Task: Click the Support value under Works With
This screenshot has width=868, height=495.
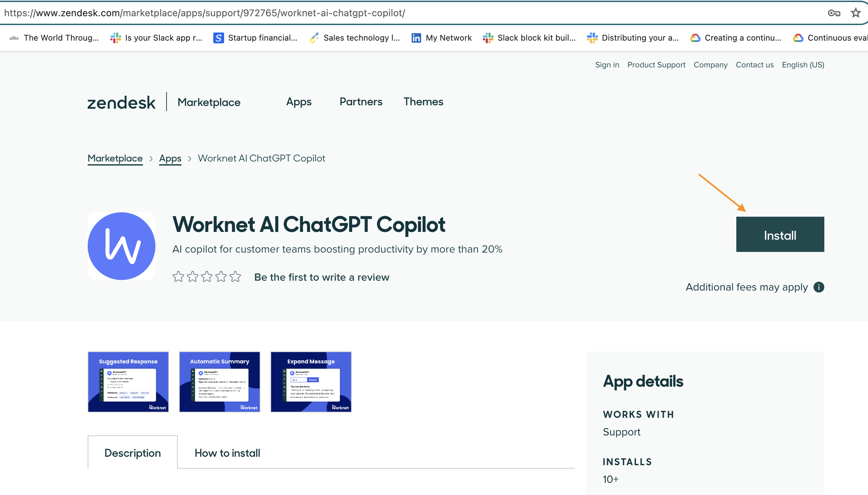Action: click(622, 432)
